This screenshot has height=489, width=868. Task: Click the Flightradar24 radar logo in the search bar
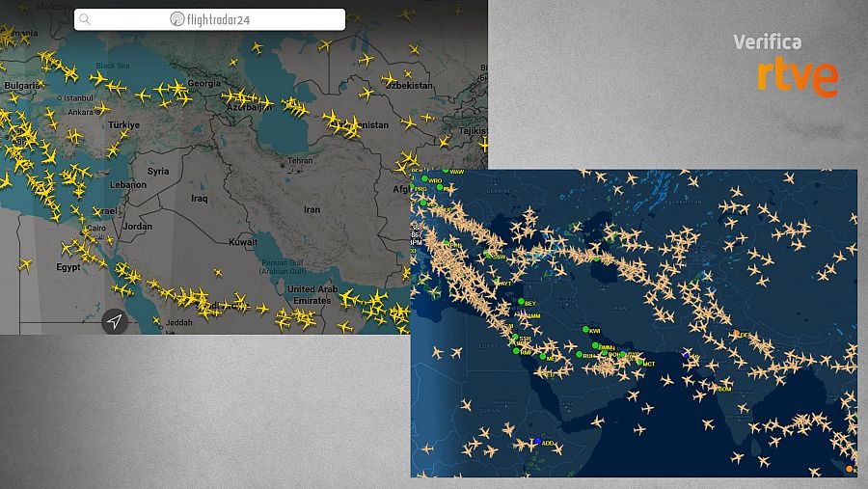(x=176, y=19)
